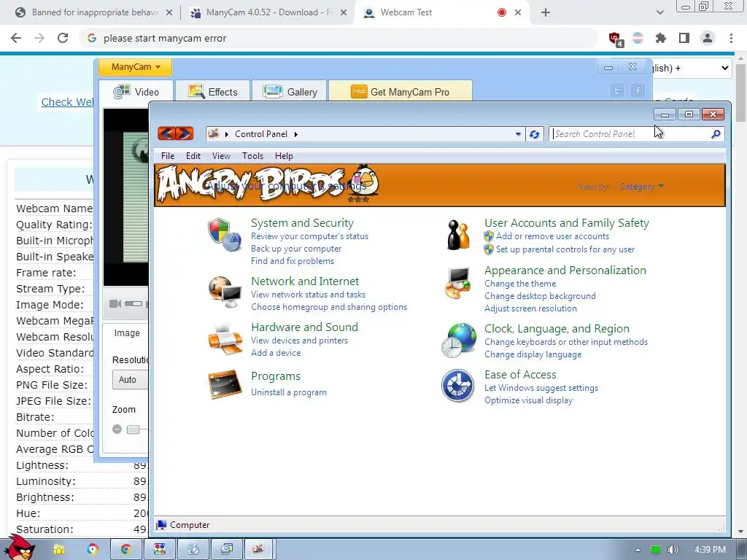This screenshot has height=560, width=747.
Task: Open the uBlock Origin extension icon in Chrome
Action: coord(615,38)
